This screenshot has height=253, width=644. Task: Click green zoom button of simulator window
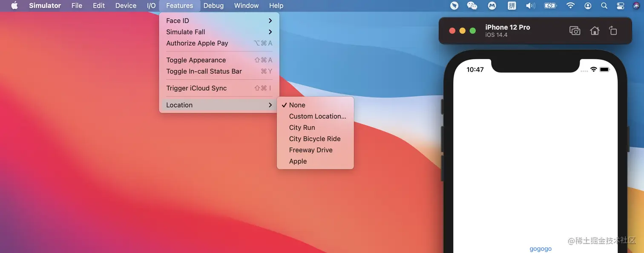coord(472,31)
